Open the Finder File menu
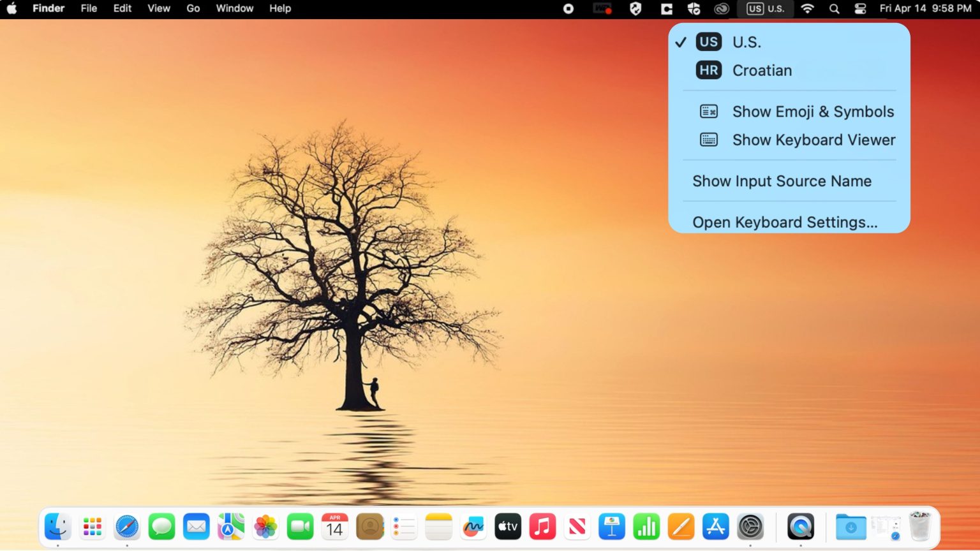 click(x=88, y=9)
